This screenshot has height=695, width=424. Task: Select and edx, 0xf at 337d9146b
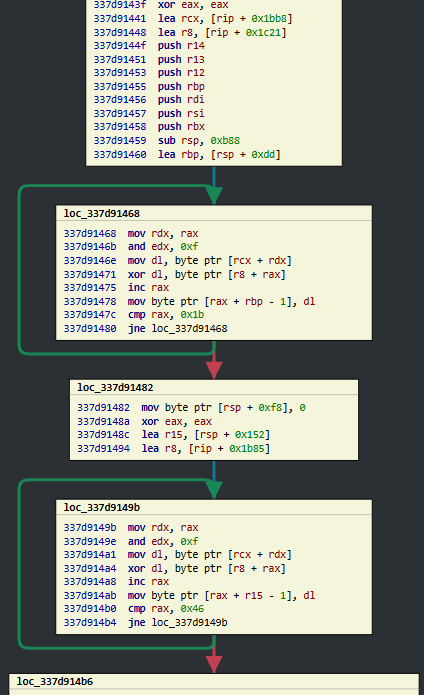tap(131, 246)
